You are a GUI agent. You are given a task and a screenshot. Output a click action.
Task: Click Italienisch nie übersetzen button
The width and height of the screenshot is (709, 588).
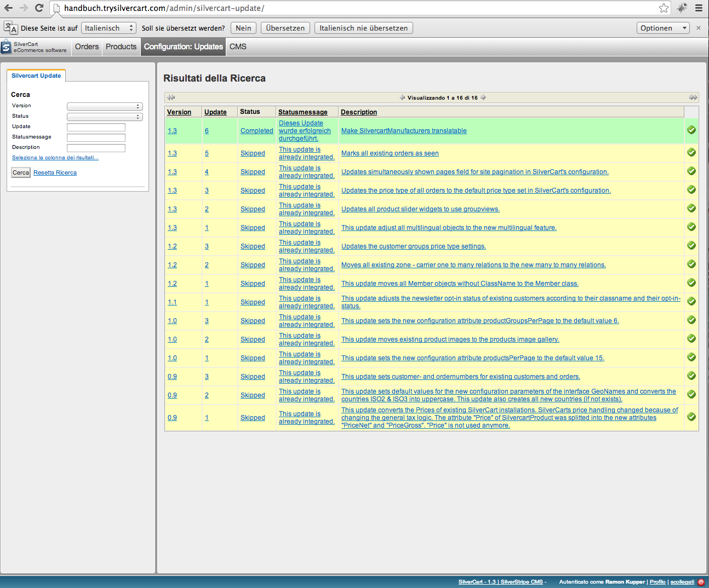(x=364, y=28)
